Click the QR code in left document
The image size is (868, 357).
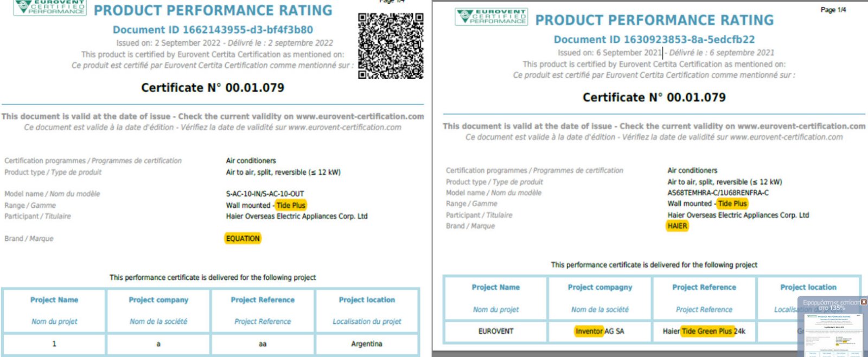391,46
